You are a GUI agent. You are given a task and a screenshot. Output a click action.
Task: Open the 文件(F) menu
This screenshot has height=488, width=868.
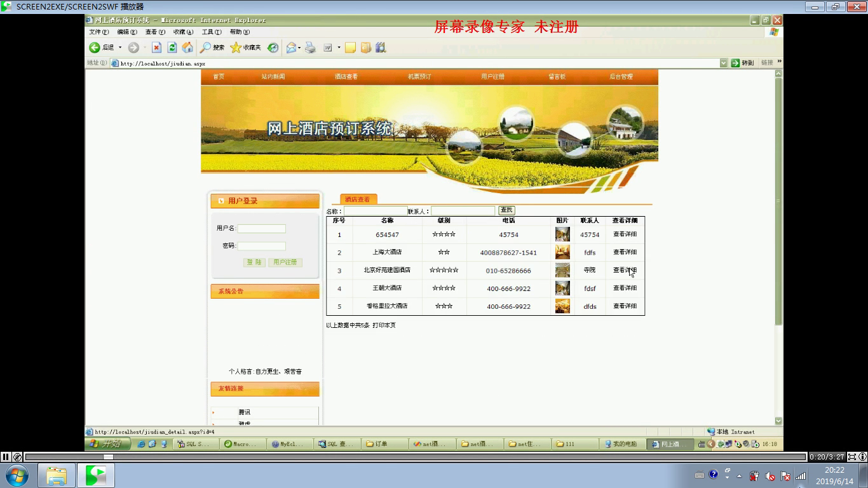click(99, 32)
